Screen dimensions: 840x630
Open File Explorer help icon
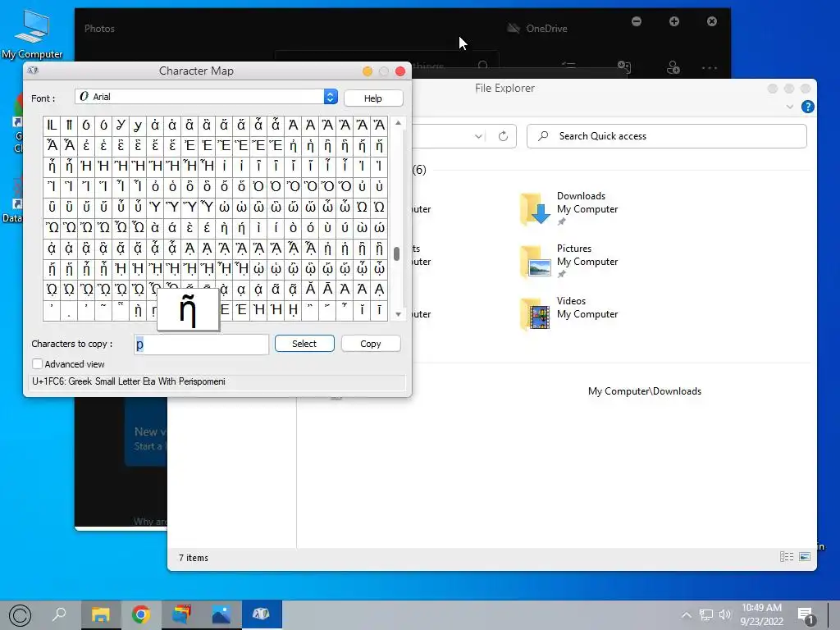(807, 107)
